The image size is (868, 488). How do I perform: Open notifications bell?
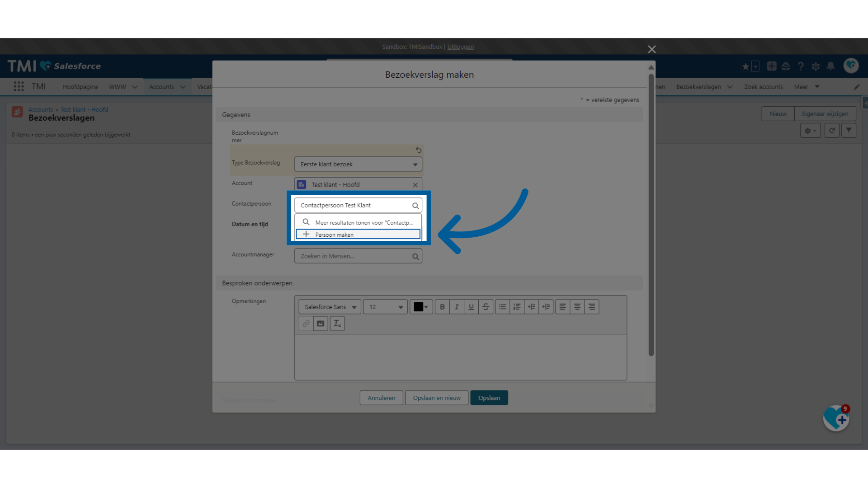click(x=830, y=66)
